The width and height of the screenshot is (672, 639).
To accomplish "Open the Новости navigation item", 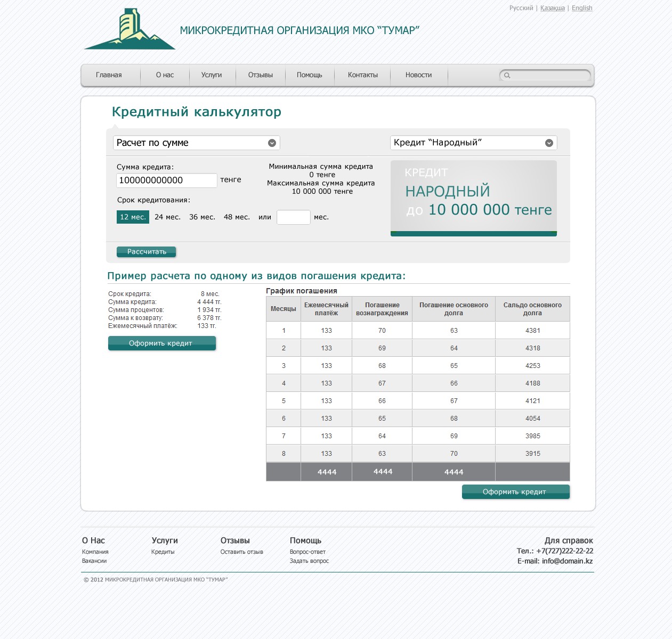I will (418, 75).
